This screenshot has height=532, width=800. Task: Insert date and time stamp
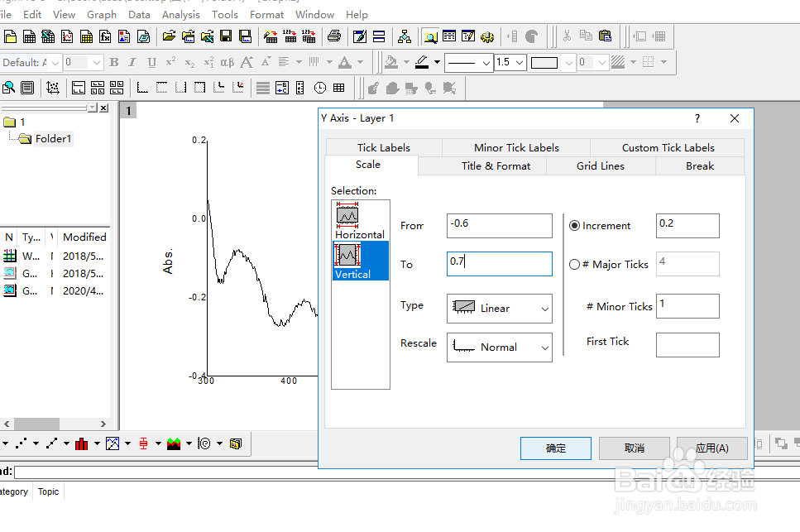click(320, 88)
